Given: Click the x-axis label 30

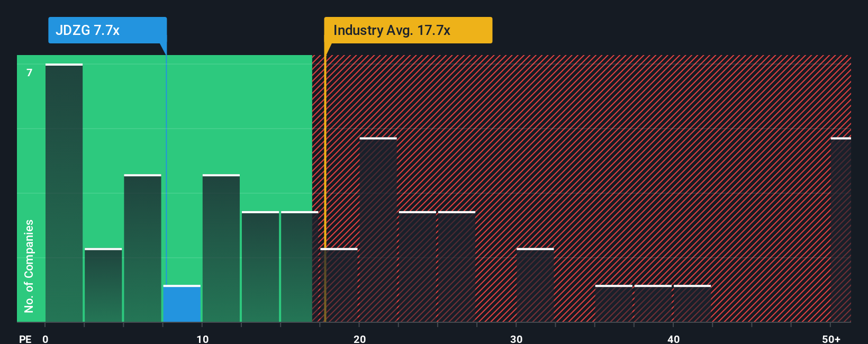Looking at the screenshot, I should point(516,339).
